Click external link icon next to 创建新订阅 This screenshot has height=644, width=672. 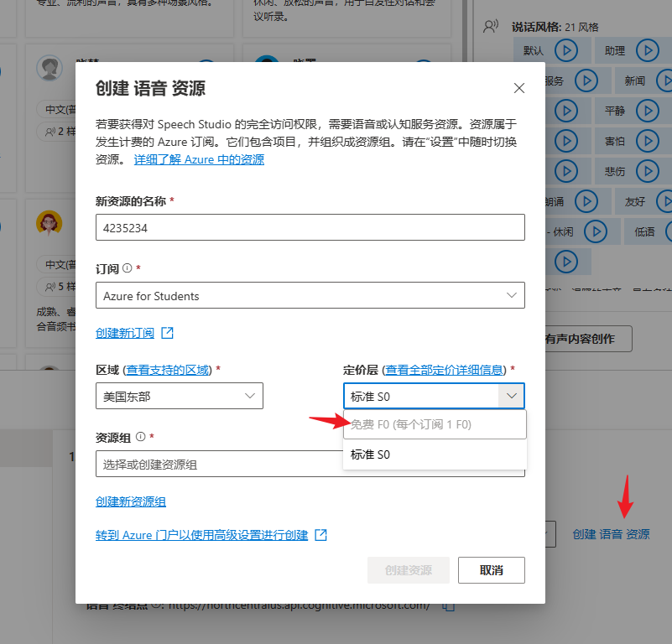(167, 333)
